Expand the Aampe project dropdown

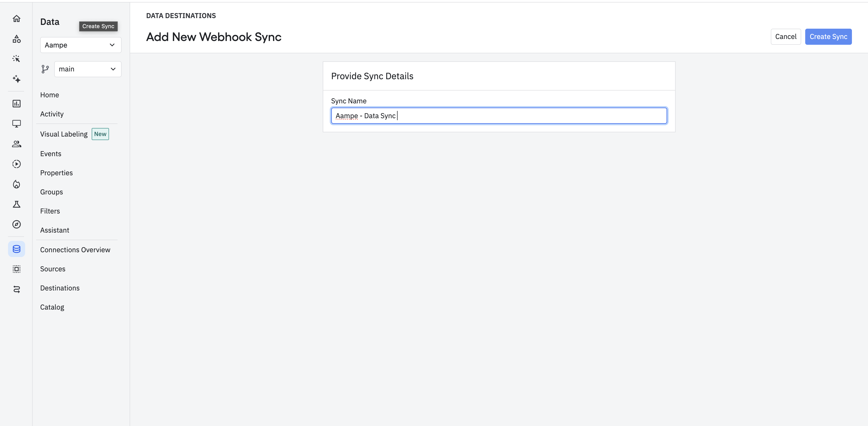(81, 45)
